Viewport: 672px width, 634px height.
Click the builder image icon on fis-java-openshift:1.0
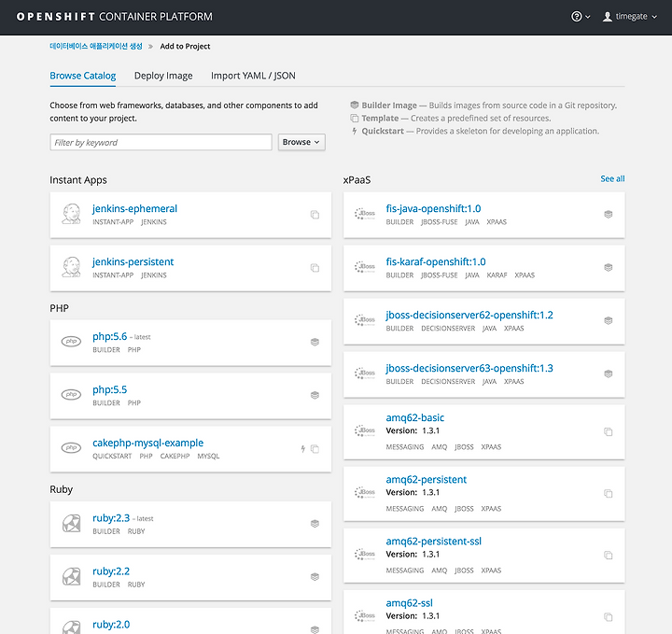609,215
